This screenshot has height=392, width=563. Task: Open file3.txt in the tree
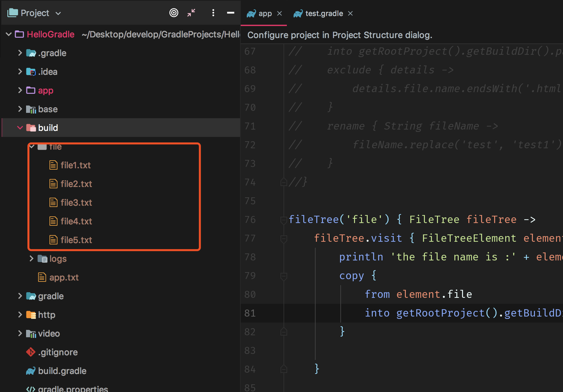76,202
